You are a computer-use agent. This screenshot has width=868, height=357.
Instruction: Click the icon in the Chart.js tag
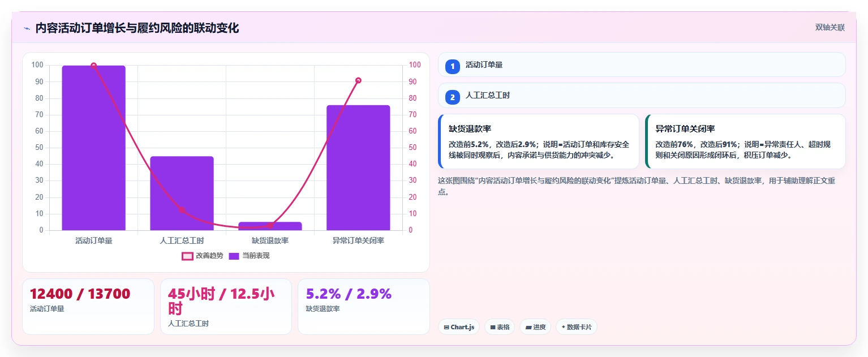click(446, 327)
